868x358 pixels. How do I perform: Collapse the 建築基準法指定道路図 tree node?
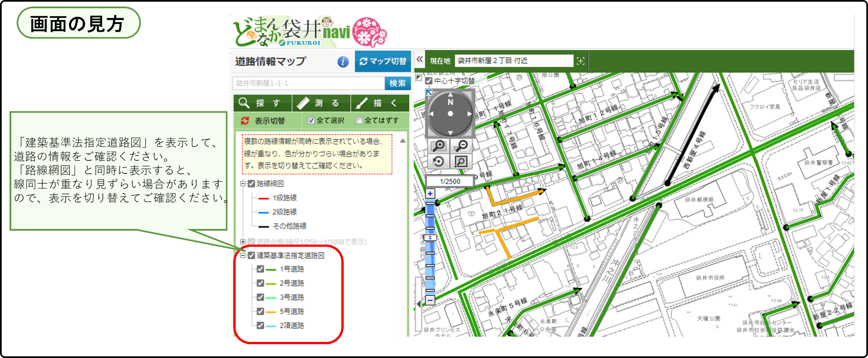point(243,255)
